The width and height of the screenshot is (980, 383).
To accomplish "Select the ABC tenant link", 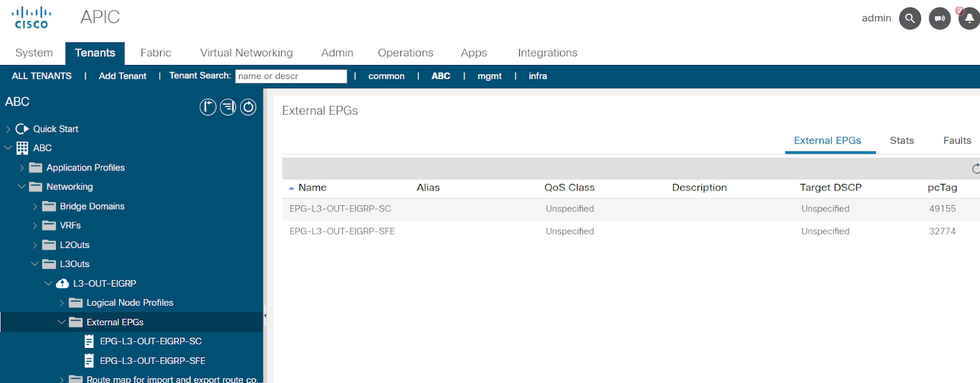I will [x=440, y=76].
